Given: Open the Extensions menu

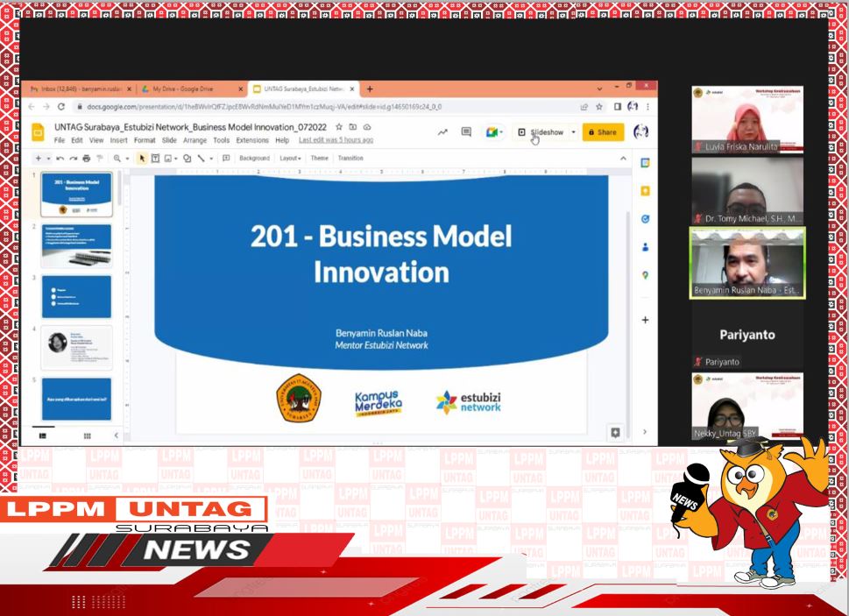Looking at the screenshot, I should [252, 140].
